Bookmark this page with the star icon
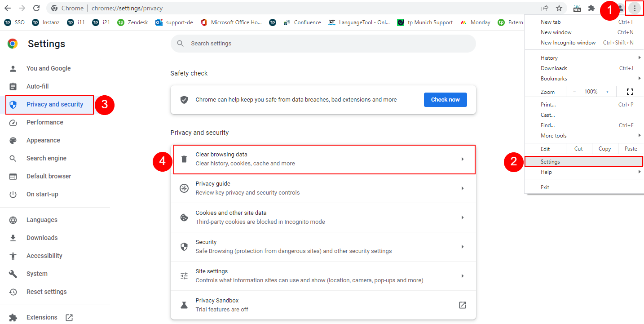Screen dimensions: 644x324 point(559,8)
